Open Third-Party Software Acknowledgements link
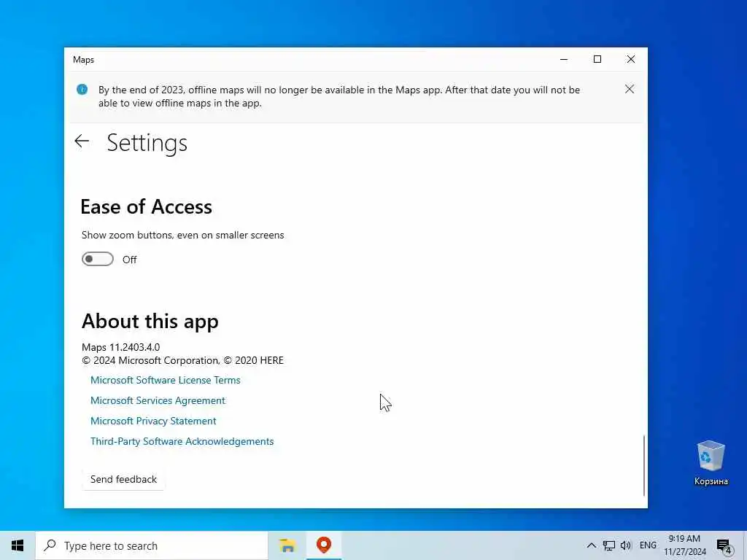 pyautogui.click(x=182, y=441)
